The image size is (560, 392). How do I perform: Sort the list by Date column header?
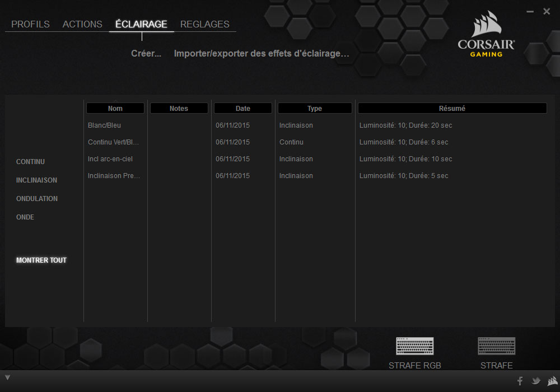[243, 108]
